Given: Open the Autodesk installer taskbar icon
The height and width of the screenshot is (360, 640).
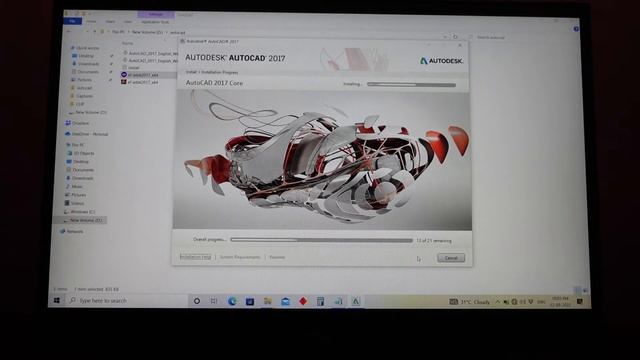Looking at the screenshot, I should click(x=356, y=301).
